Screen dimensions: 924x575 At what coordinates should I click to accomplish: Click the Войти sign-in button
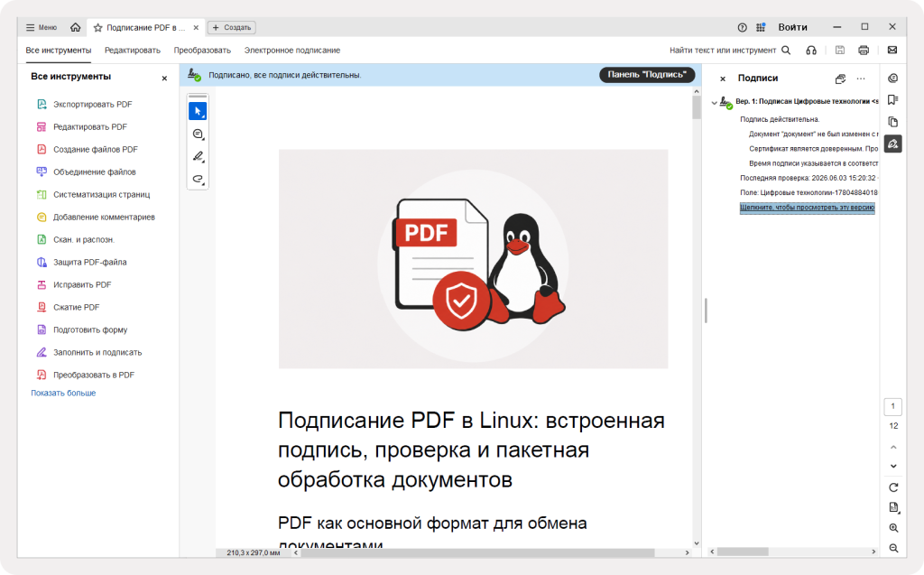pyautogui.click(x=792, y=27)
